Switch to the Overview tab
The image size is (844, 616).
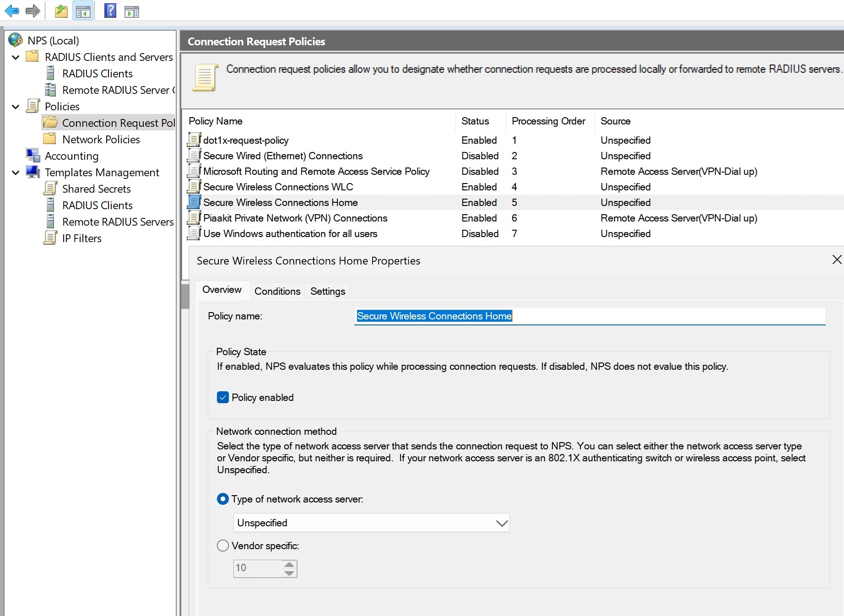[222, 290]
